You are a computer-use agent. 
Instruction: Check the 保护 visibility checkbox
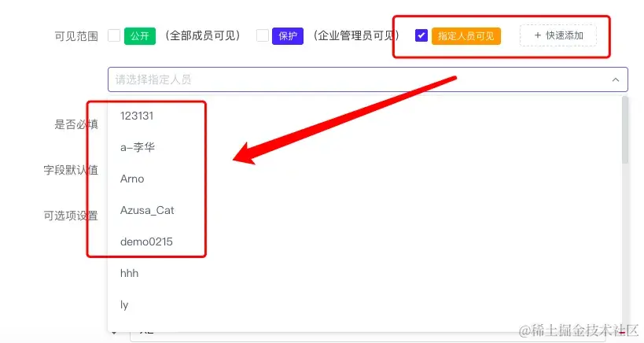click(x=263, y=35)
